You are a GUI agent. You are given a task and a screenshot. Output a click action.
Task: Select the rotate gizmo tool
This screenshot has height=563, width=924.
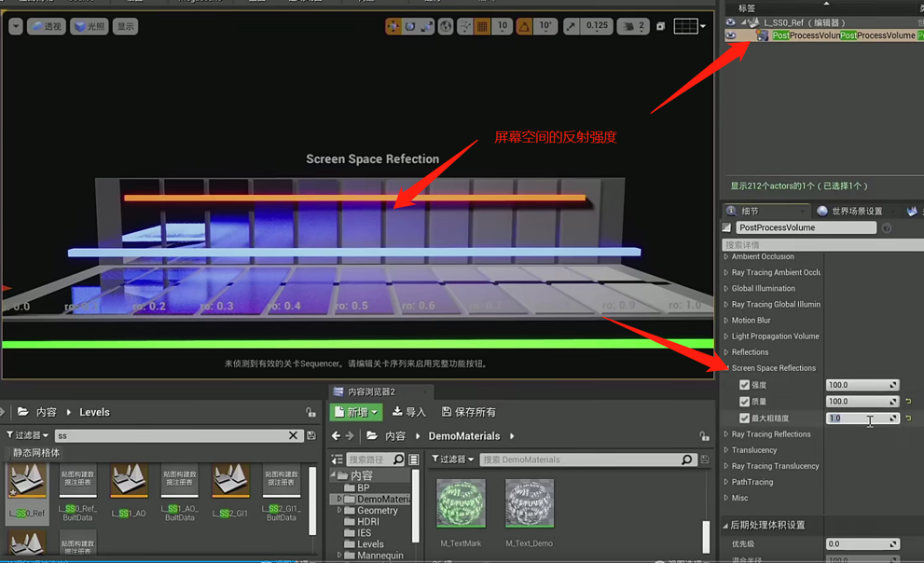[x=410, y=26]
